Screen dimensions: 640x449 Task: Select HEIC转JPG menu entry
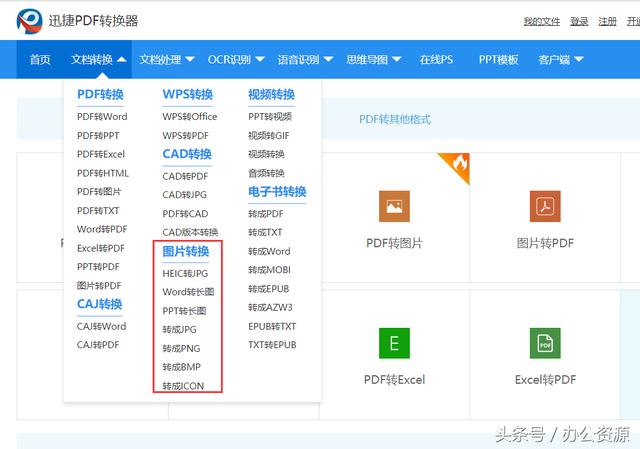pos(185,273)
